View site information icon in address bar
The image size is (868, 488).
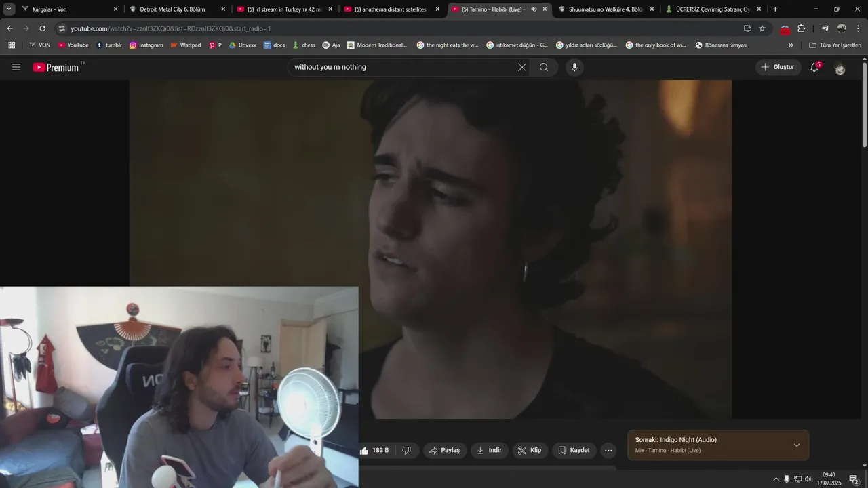(62, 28)
